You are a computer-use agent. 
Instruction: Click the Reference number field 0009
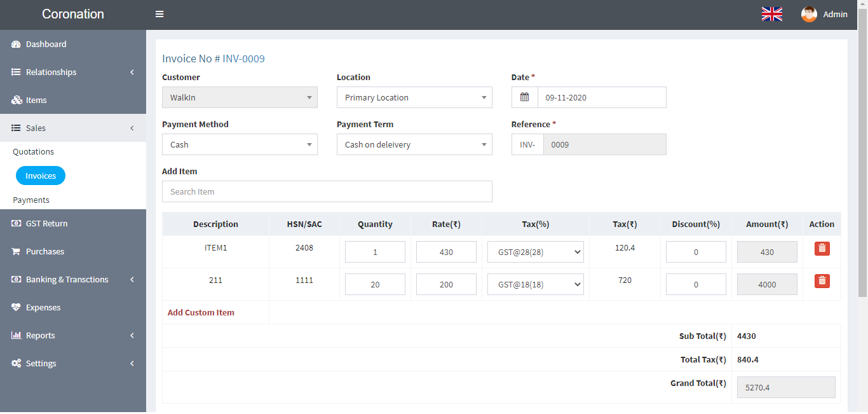[x=605, y=144]
